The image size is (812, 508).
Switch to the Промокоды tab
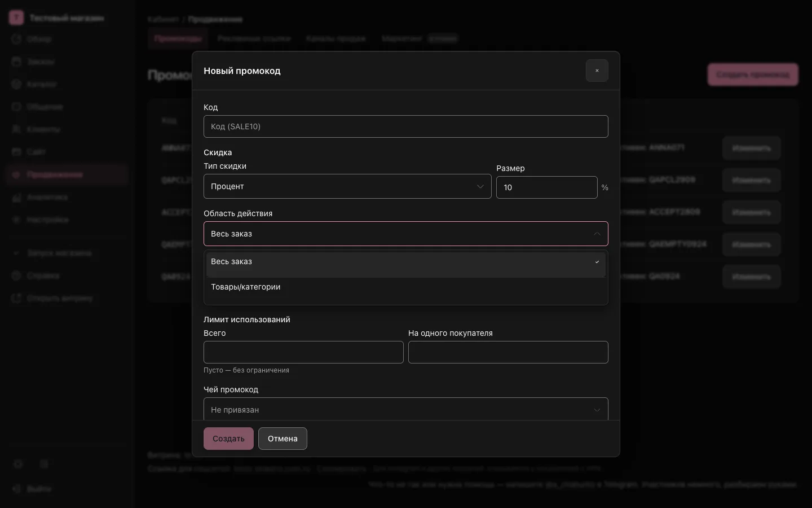[x=178, y=38]
